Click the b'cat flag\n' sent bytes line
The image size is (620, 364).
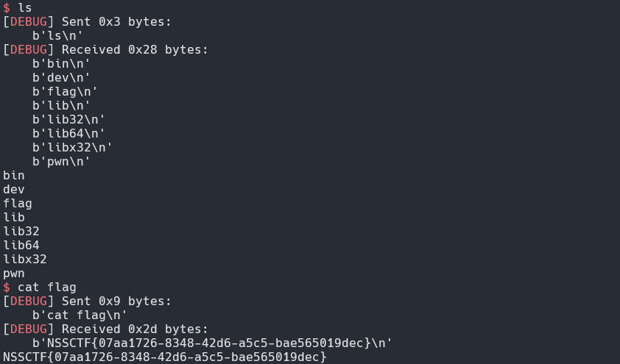[x=80, y=315]
